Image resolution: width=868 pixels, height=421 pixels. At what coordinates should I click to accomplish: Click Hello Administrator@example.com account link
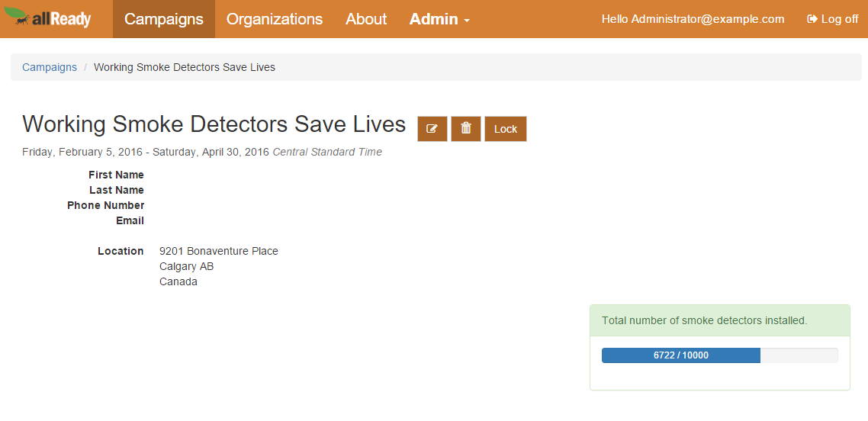(693, 19)
